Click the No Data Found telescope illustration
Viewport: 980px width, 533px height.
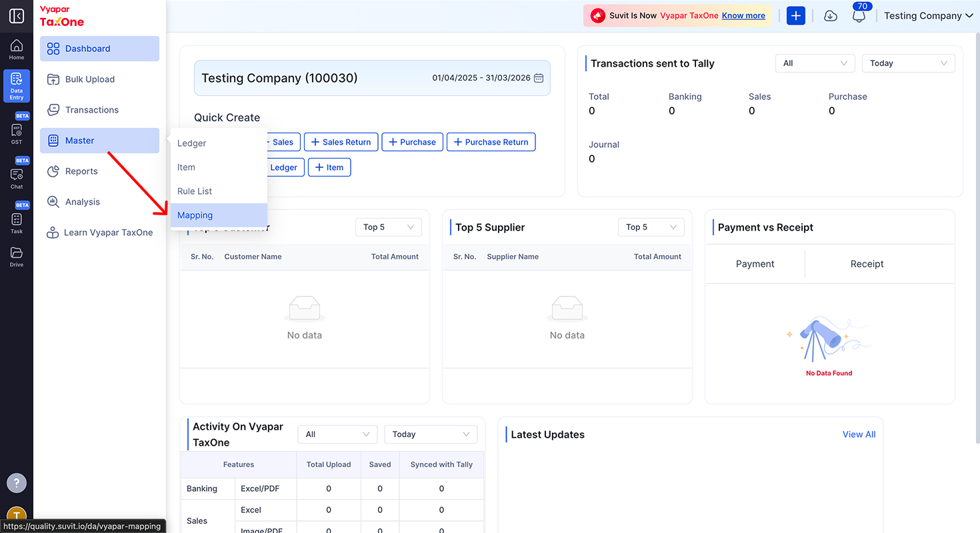(x=829, y=340)
